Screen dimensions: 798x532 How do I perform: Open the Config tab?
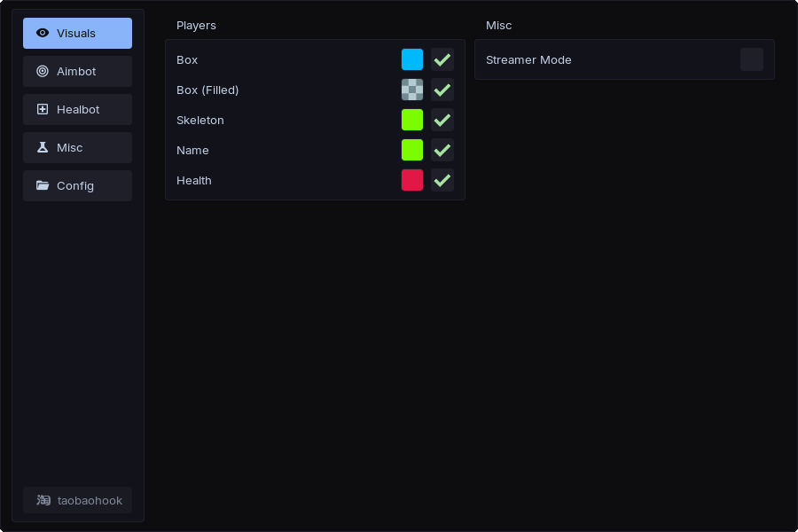[77, 185]
